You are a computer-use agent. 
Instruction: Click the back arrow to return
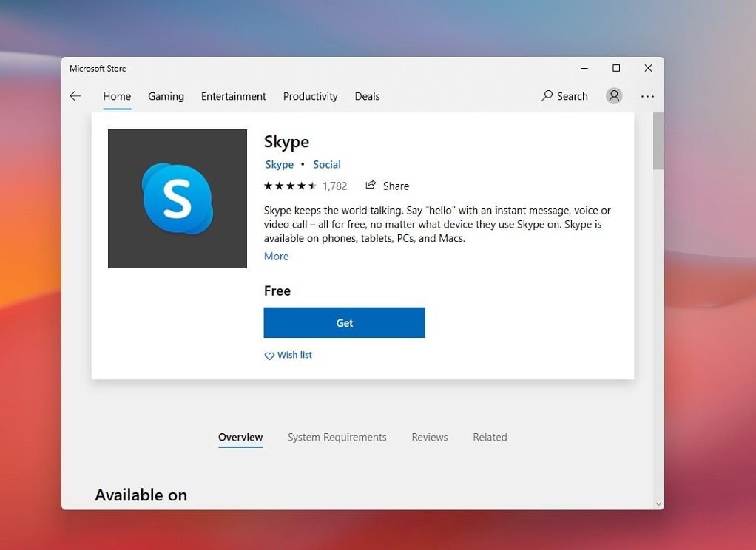coord(75,95)
